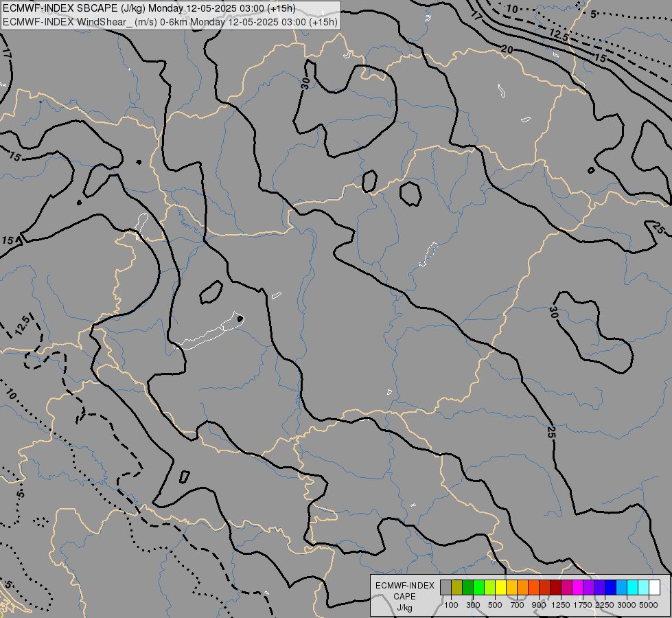Click the gray swatch in the CAPE legend
This screenshot has width=672, height=618.
[x=445, y=587]
